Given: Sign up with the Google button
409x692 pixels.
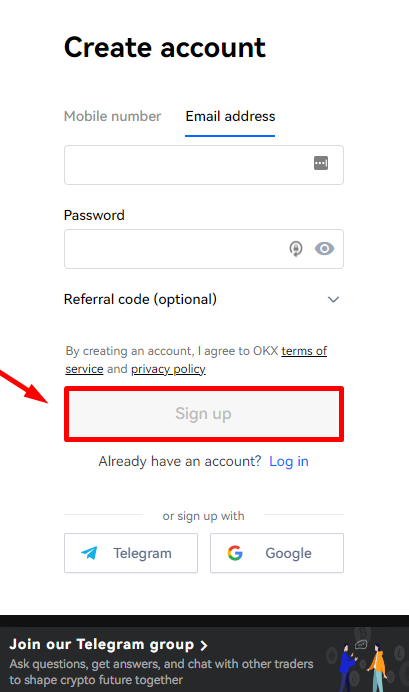Looking at the screenshot, I should [277, 553].
